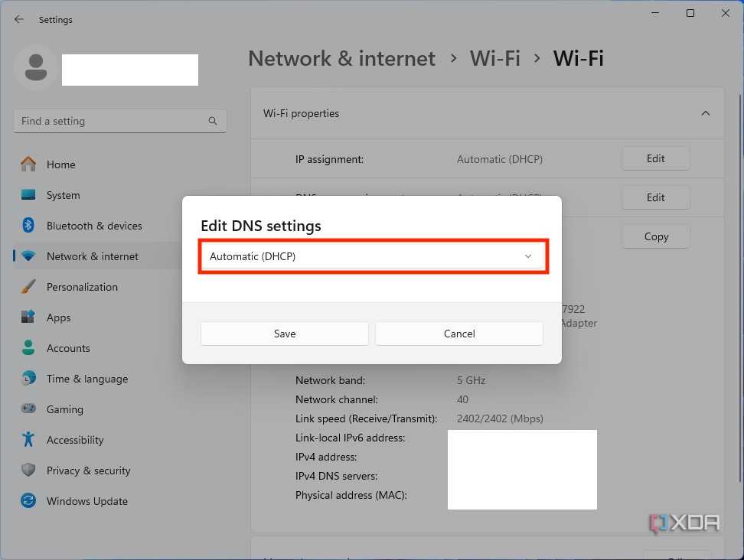The image size is (744, 560).
Task: Click the Copy button
Action: pos(656,236)
